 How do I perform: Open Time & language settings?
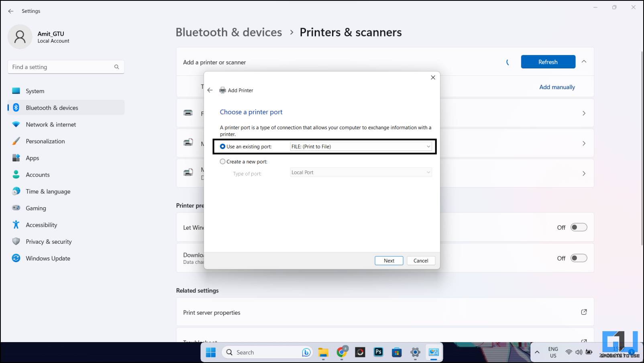(66, 192)
